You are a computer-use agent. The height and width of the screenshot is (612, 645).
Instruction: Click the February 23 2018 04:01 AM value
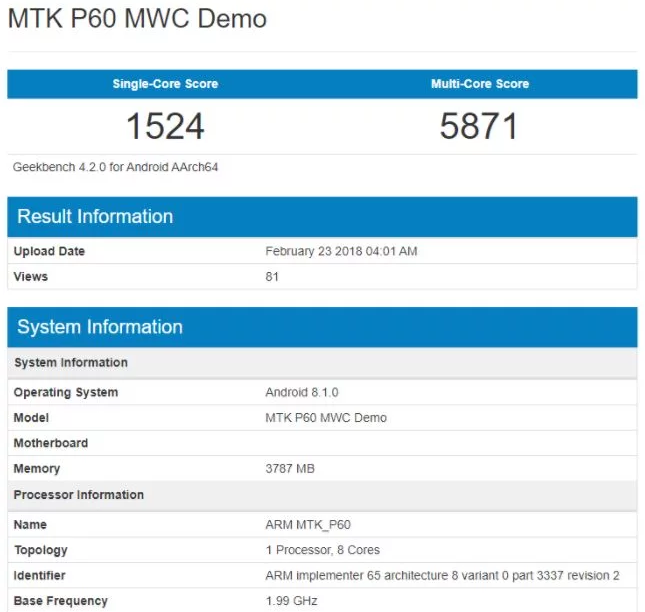pos(341,251)
